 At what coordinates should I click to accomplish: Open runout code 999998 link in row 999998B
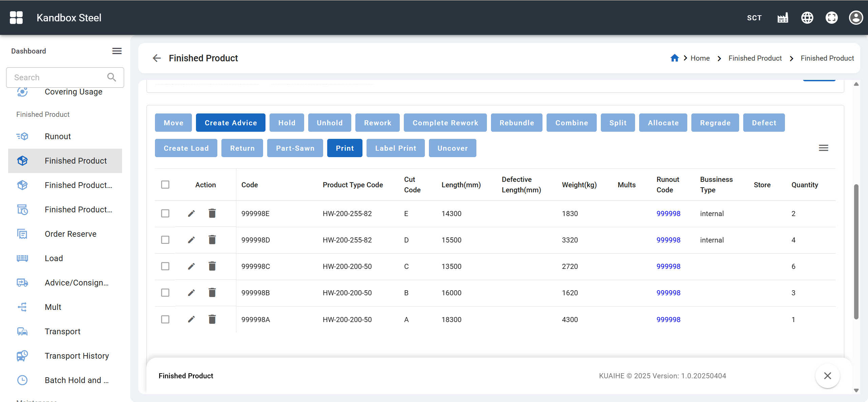coord(668,293)
